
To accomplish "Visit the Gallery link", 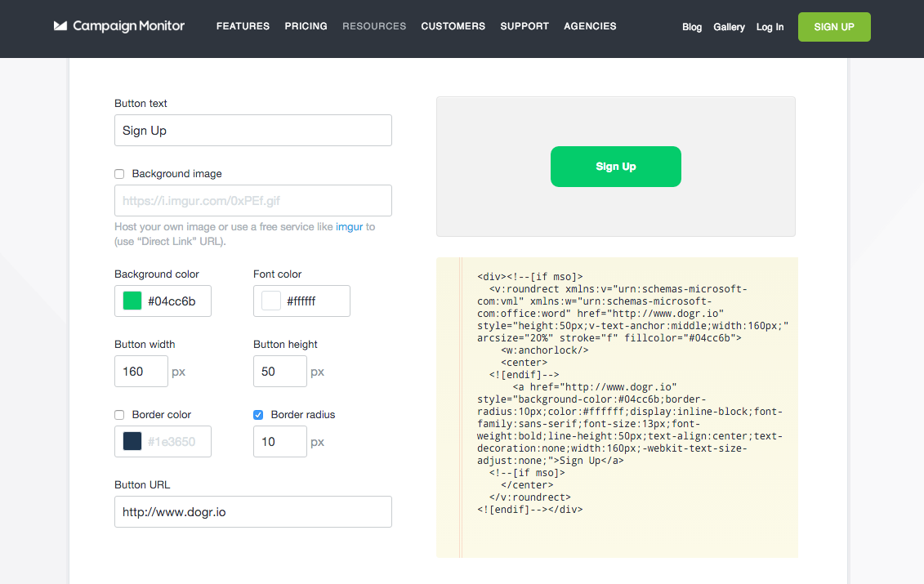I will (729, 27).
